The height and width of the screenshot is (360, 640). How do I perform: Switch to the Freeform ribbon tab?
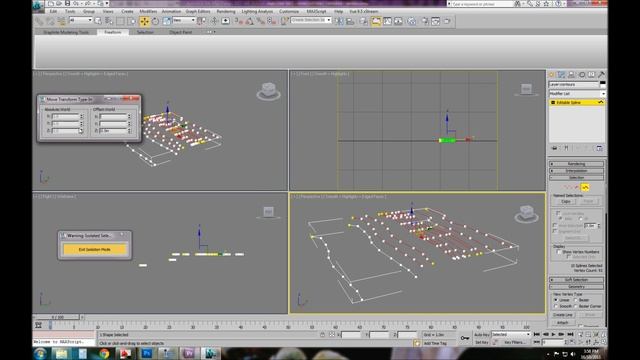[113, 32]
